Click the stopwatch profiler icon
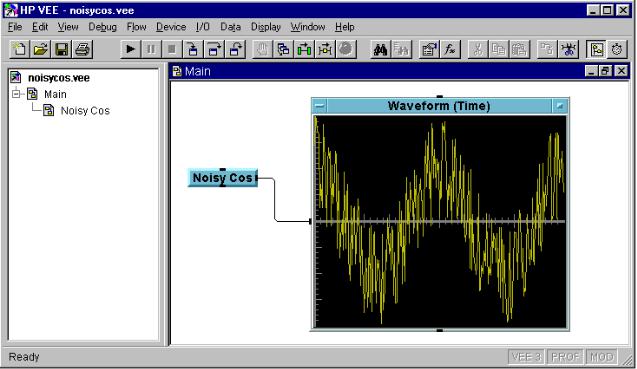 (617, 50)
